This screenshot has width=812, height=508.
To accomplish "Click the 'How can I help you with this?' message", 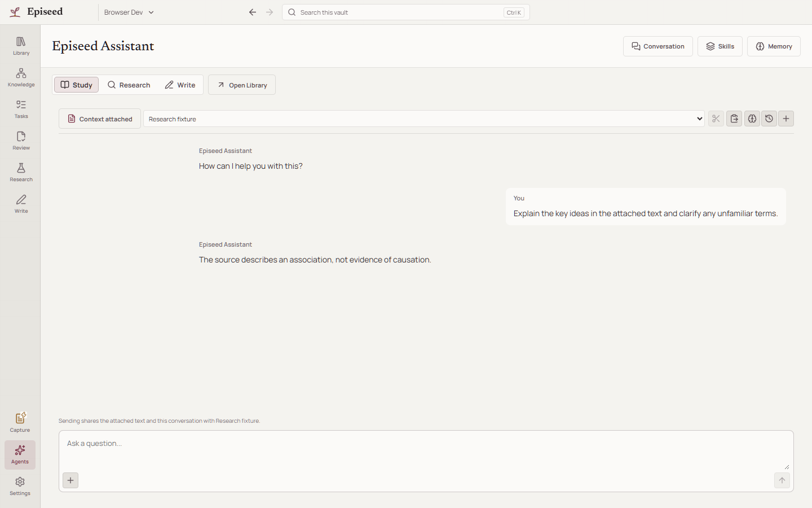I will point(251,166).
